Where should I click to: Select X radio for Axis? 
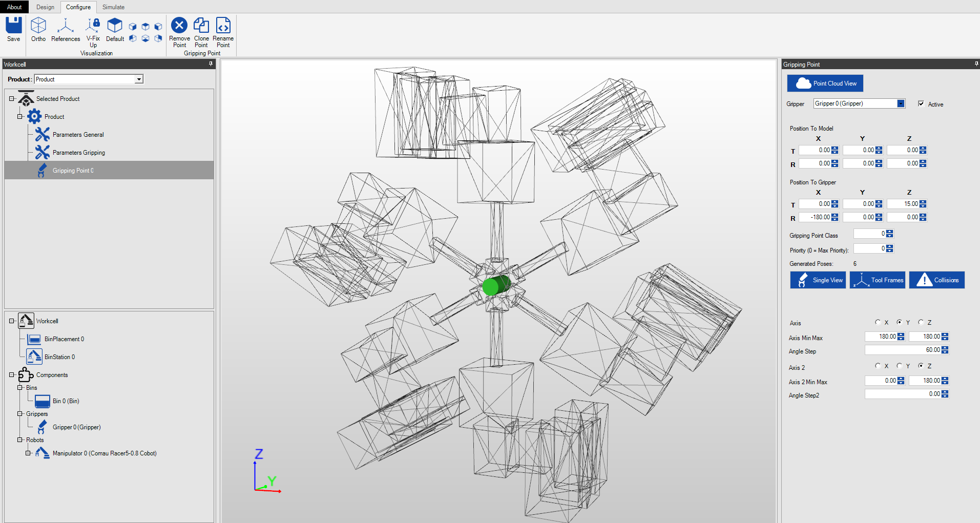(878, 322)
